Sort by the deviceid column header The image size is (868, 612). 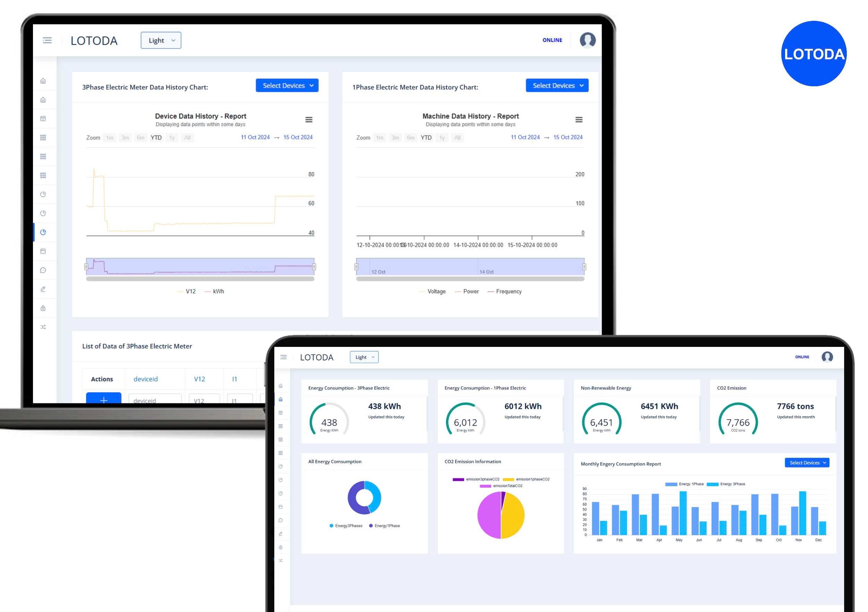click(x=146, y=379)
